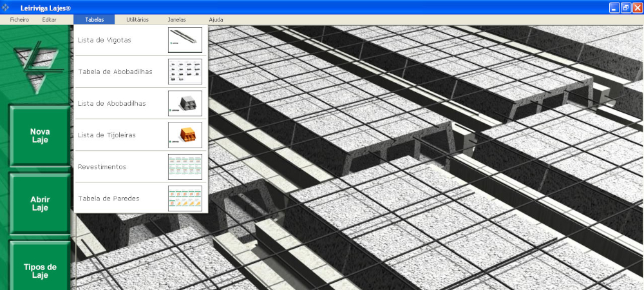
Task: Restore down the application window
Action: (625, 7)
